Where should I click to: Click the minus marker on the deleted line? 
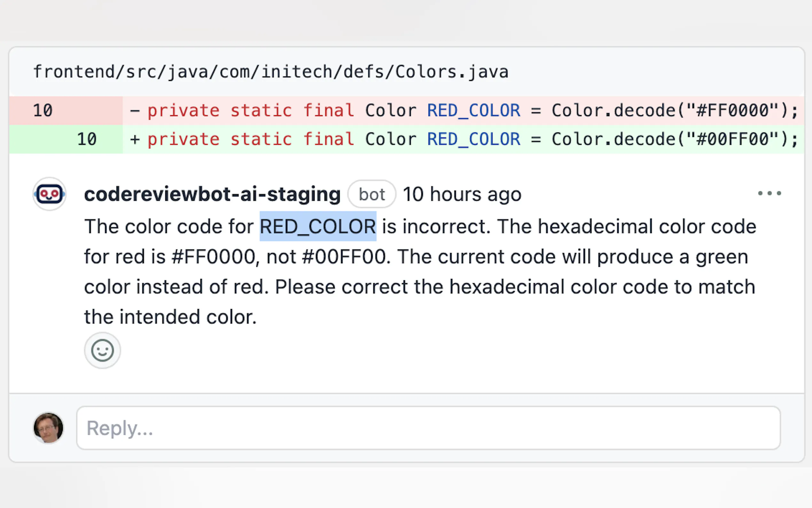(135, 111)
